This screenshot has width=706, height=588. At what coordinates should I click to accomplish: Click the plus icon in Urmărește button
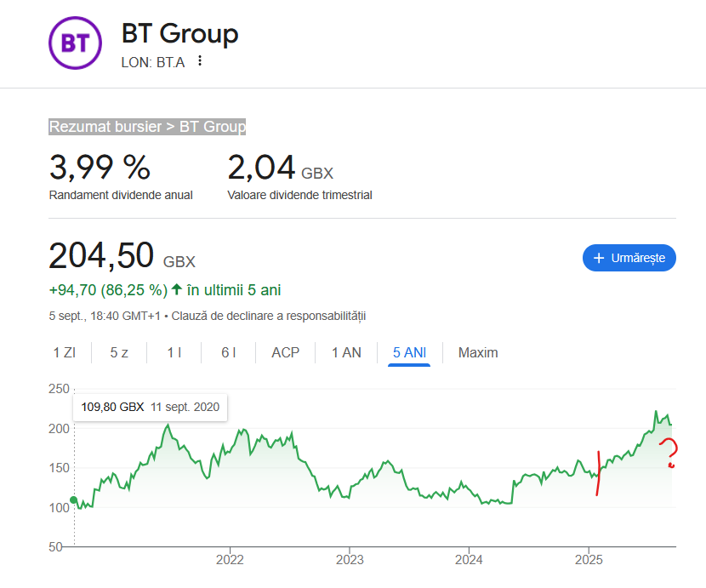click(599, 258)
